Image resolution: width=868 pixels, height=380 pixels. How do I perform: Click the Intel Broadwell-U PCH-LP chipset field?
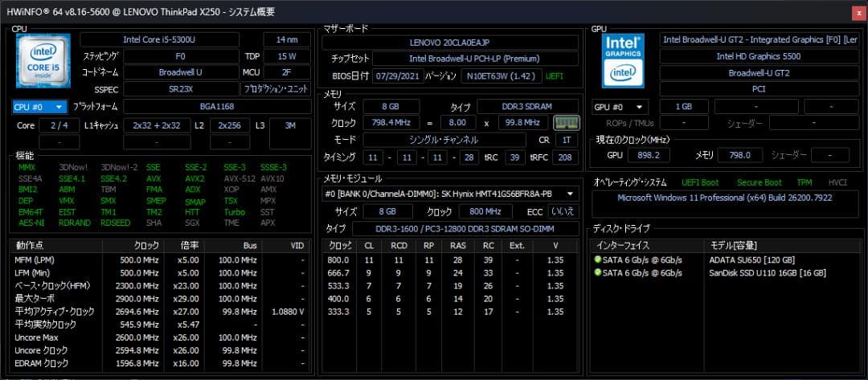coord(476,59)
